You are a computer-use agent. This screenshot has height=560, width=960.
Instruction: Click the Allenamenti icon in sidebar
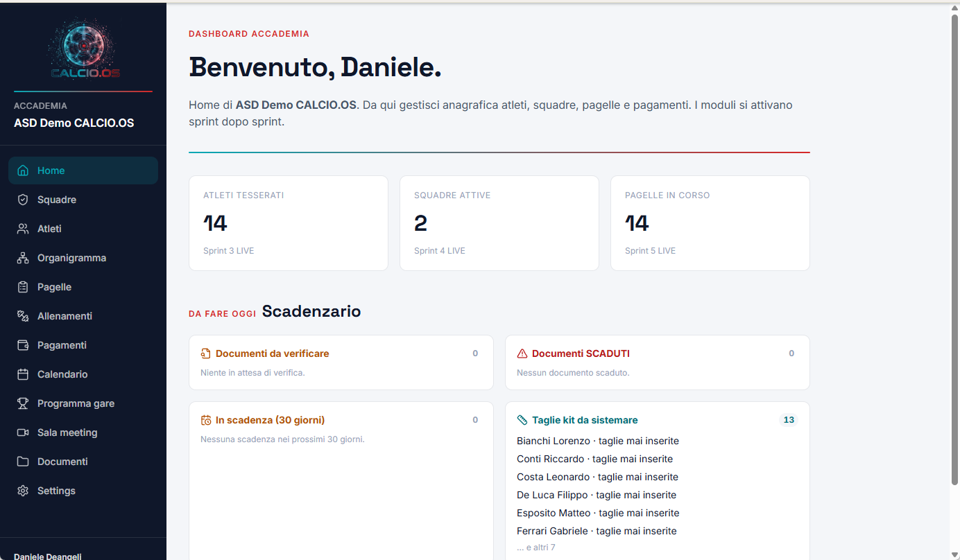[23, 316]
